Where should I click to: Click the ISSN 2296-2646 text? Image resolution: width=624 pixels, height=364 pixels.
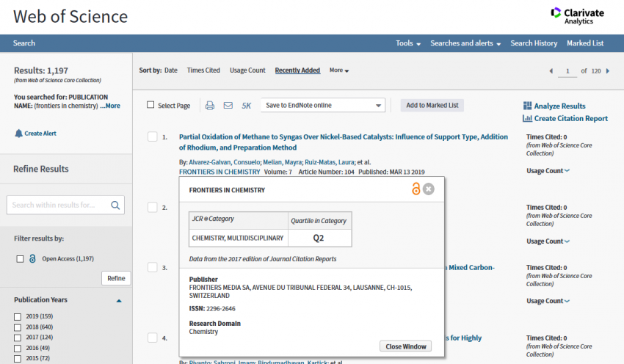click(x=212, y=309)
